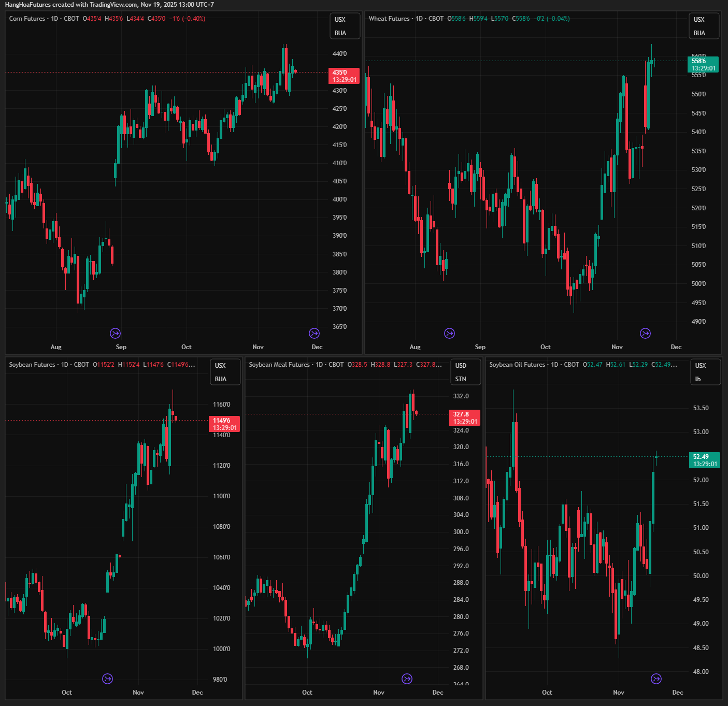Image resolution: width=728 pixels, height=706 pixels.
Task: Click the Soybean Oil chart purple contract icon
Action: click(656, 679)
